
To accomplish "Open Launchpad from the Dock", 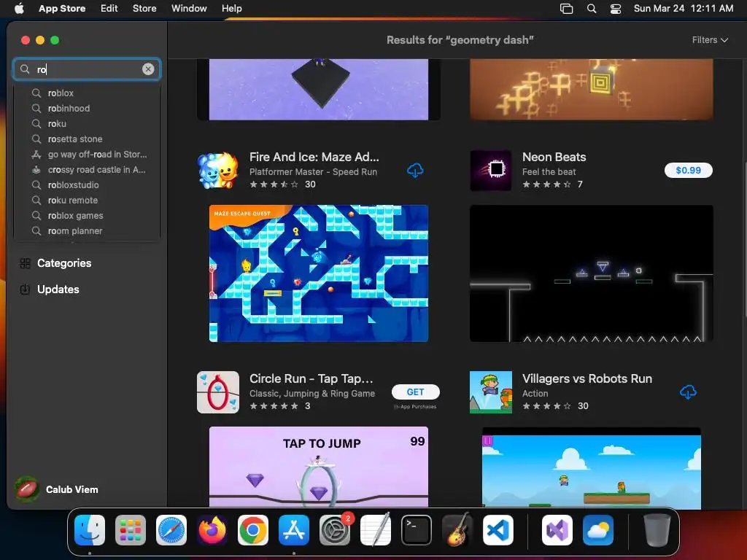I will (x=131, y=530).
